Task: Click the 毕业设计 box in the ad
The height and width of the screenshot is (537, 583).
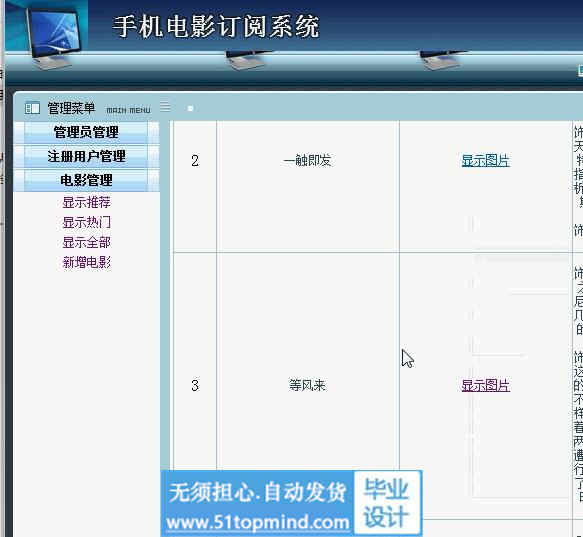Action: coord(386,503)
